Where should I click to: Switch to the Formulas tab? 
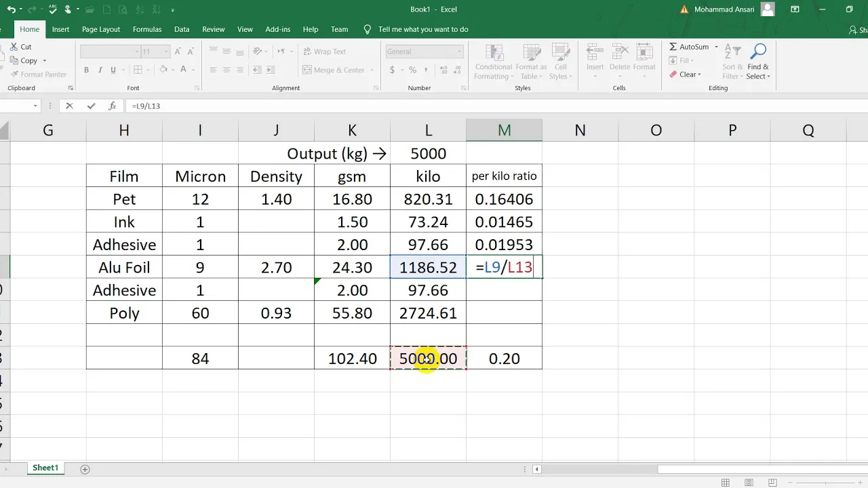pos(147,29)
